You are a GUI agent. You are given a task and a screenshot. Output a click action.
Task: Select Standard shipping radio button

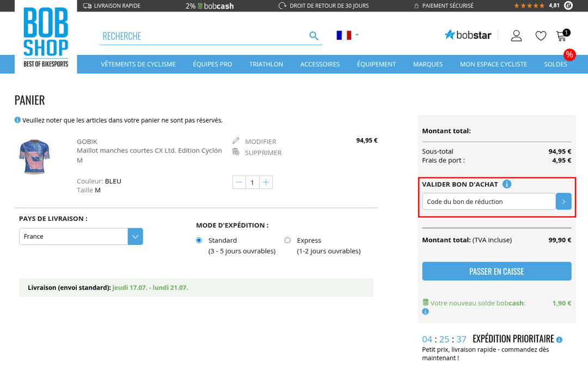[x=199, y=240]
